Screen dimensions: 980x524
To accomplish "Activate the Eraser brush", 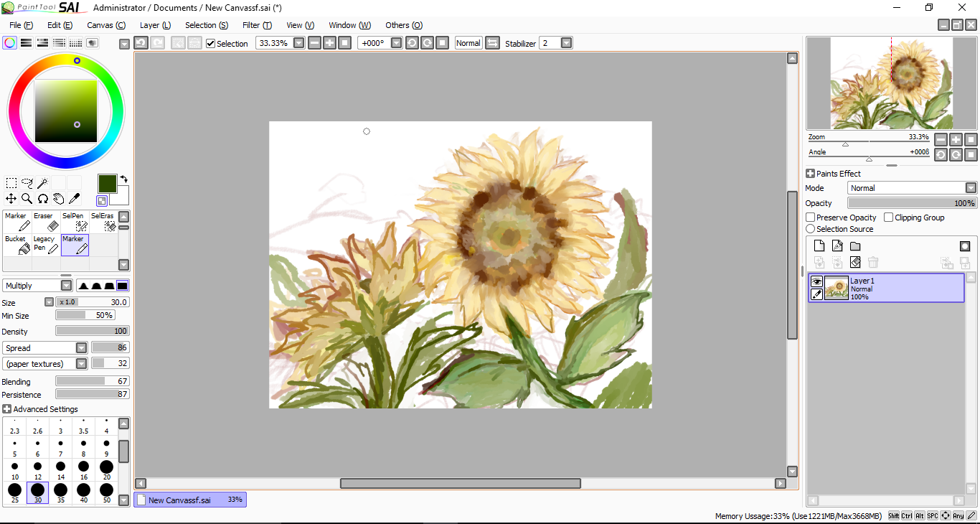I will 46,222.
